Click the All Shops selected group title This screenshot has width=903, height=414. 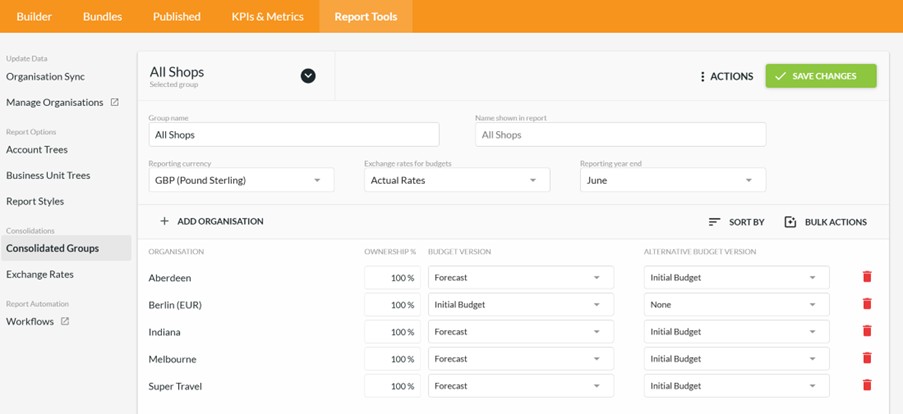177,72
